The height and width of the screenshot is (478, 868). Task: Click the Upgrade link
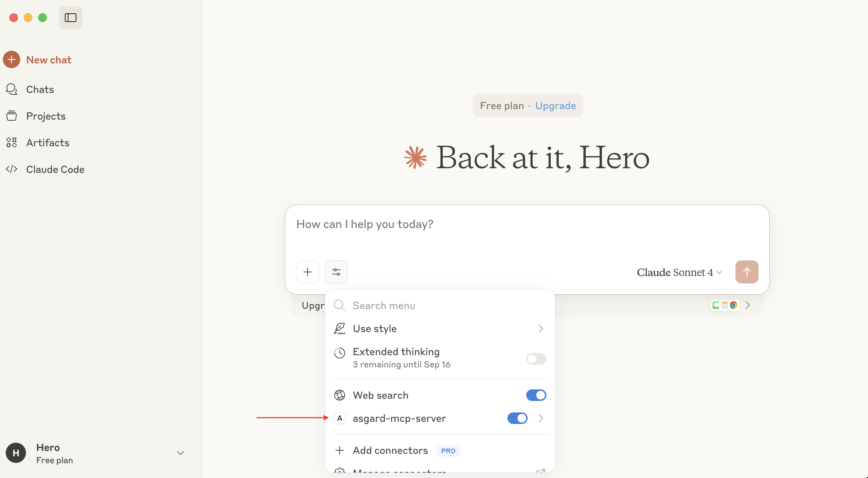click(555, 106)
